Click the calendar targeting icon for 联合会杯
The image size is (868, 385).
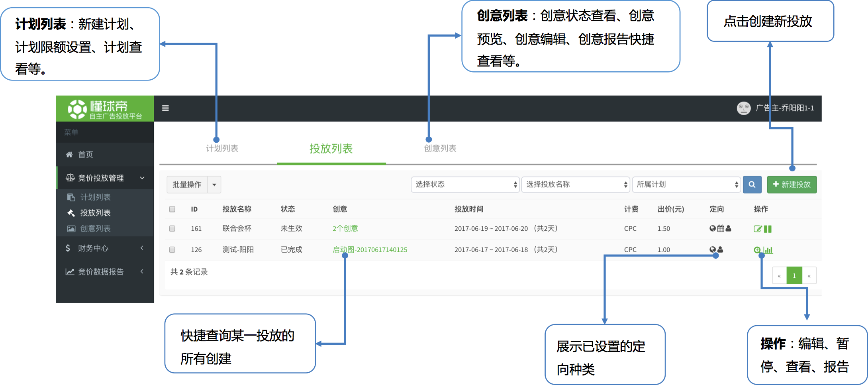pos(721,228)
